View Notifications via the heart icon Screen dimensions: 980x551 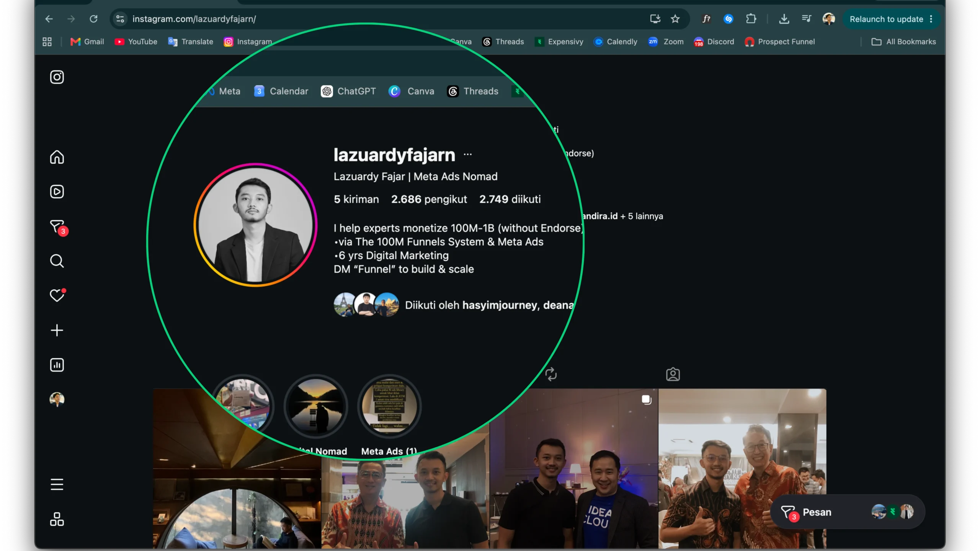coord(57,295)
